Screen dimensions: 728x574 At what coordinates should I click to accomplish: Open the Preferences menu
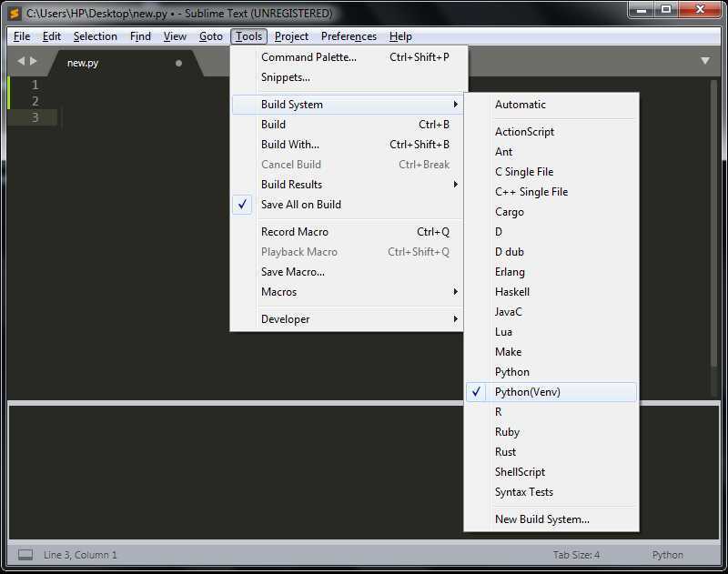[349, 36]
